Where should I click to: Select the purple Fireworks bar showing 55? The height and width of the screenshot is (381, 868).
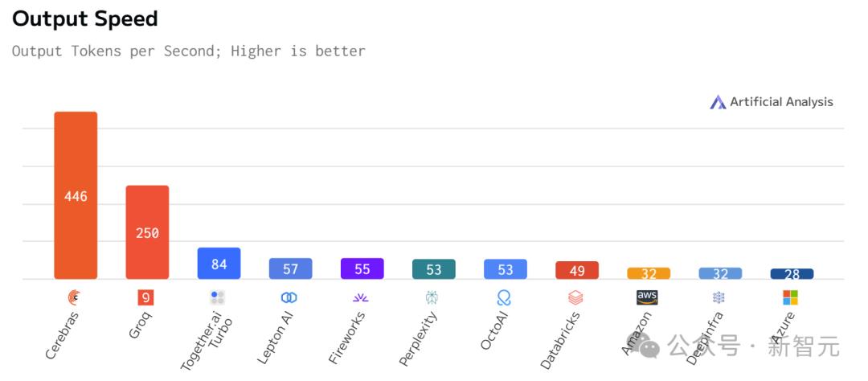[x=362, y=268]
